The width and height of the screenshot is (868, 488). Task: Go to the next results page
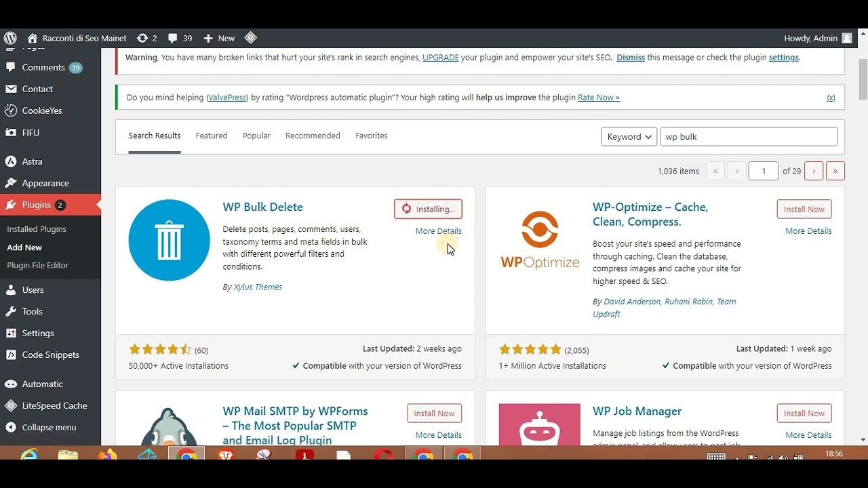tap(814, 171)
